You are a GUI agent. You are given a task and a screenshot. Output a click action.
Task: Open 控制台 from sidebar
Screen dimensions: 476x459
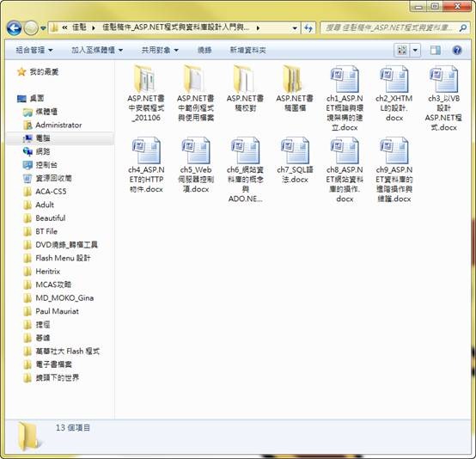(x=40, y=165)
